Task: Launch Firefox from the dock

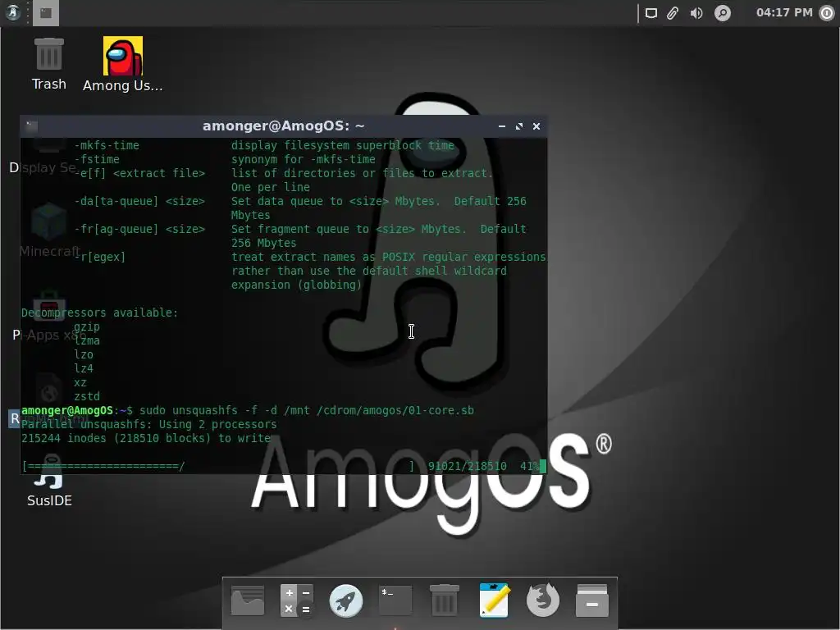Action: click(x=543, y=600)
